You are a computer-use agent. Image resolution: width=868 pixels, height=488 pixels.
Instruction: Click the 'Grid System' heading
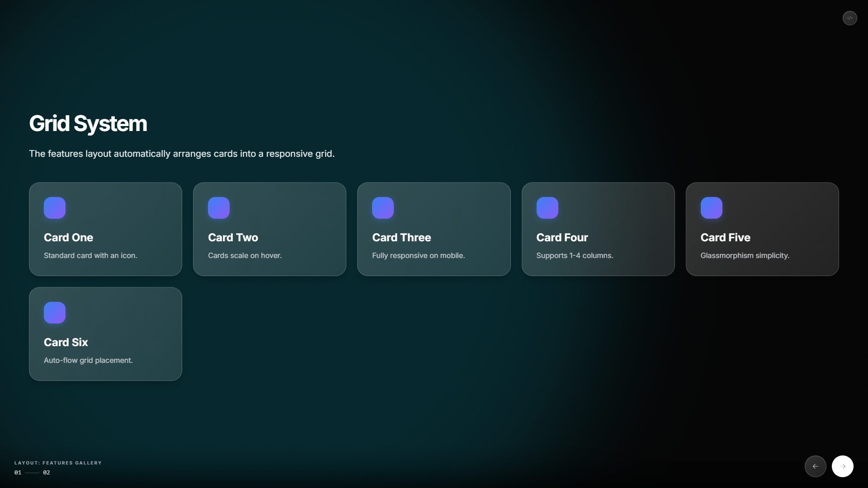(x=88, y=123)
